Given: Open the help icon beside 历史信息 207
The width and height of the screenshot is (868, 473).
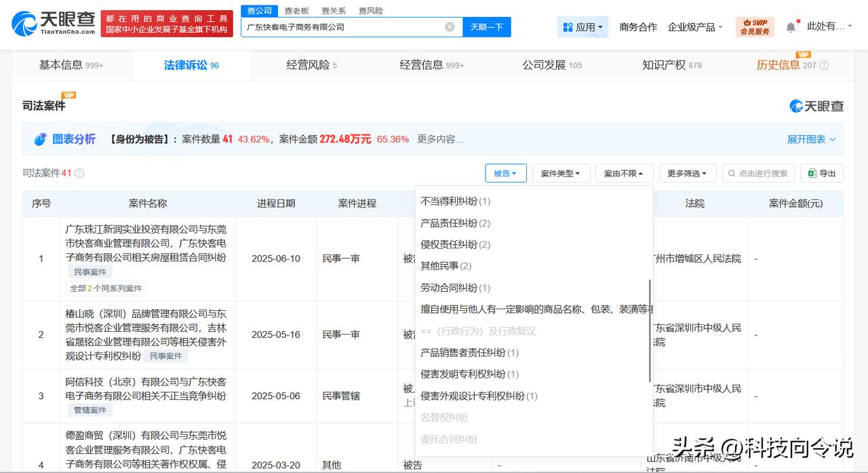Looking at the screenshot, I should click(824, 66).
